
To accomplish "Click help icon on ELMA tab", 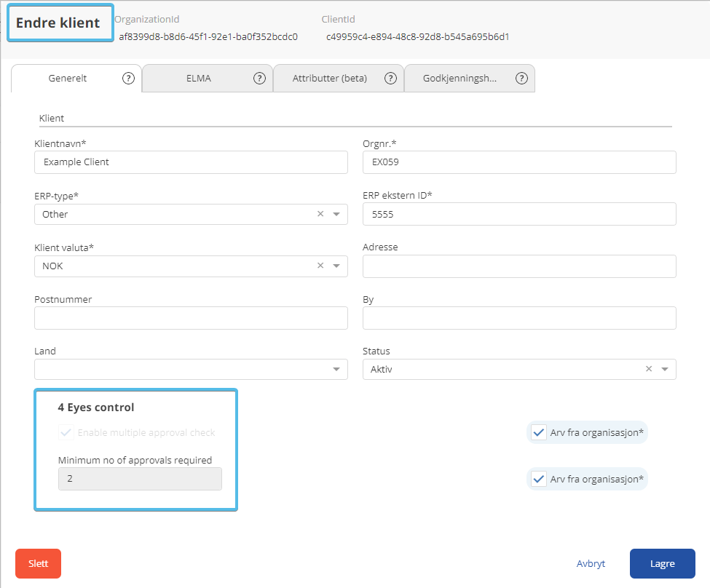I will tap(259, 79).
